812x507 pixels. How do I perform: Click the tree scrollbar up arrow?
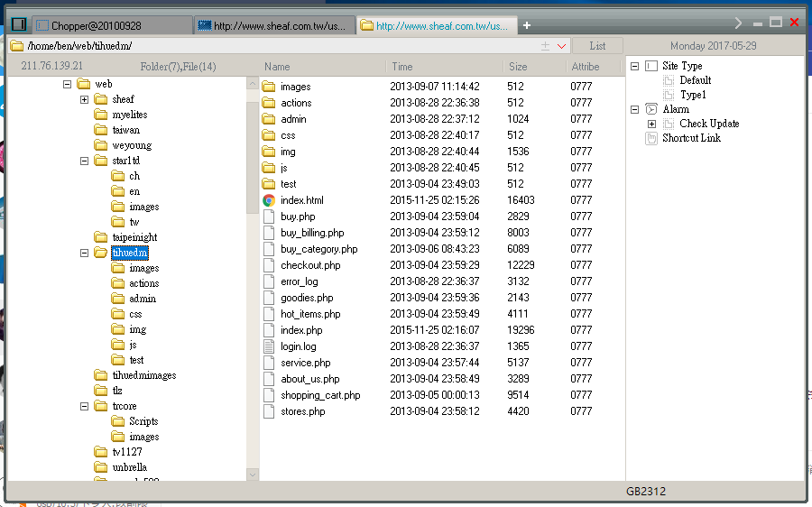(x=253, y=83)
